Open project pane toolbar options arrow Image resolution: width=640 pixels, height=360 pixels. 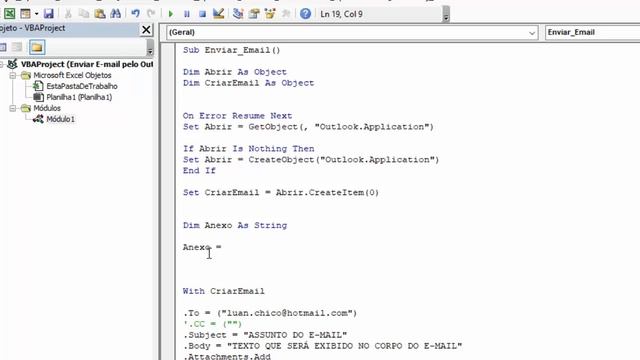point(150,48)
